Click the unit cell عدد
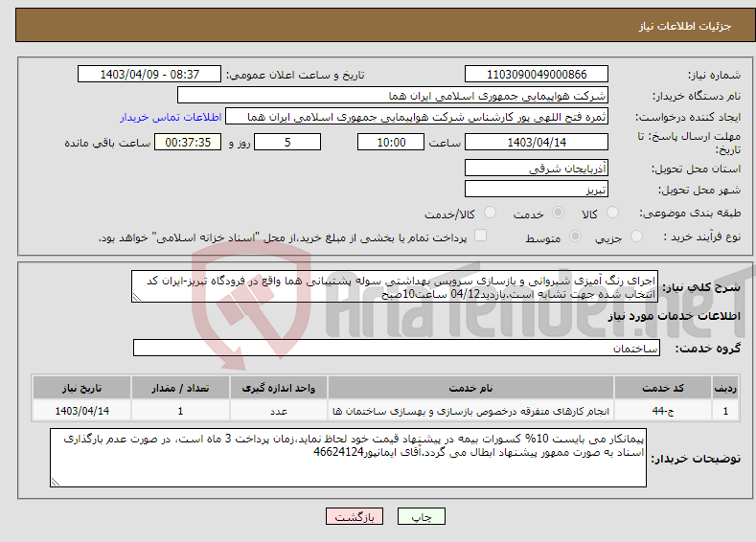The image size is (756, 542). [x=278, y=411]
